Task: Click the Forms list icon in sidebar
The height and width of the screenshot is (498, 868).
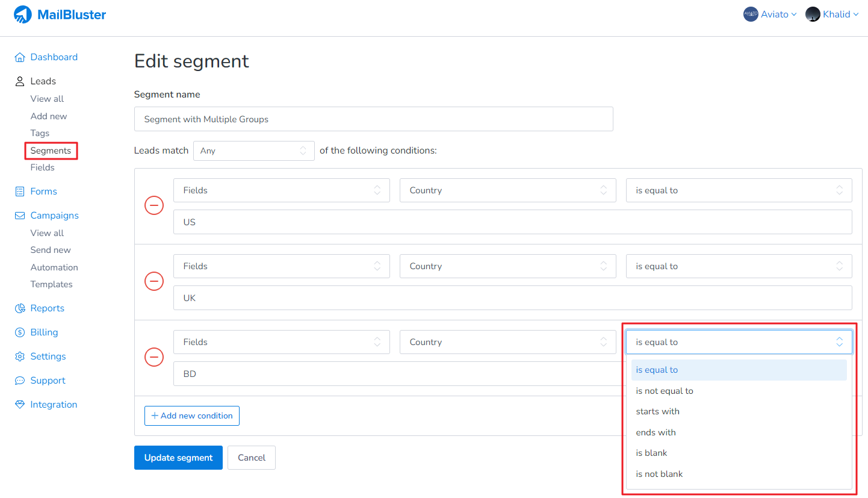Action: click(20, 191)
